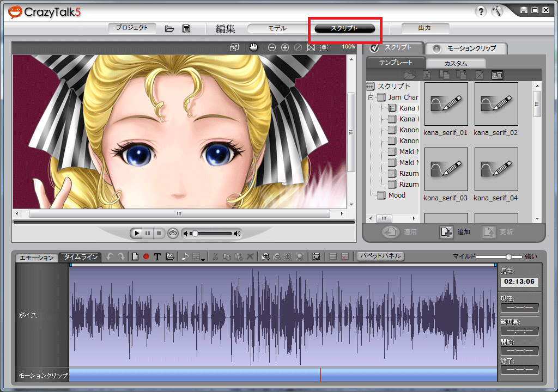Image resolution: width=558 pixels, height=392 pixels.
Task: Click the 長さ length value 02:13:06
Action: 519,281
